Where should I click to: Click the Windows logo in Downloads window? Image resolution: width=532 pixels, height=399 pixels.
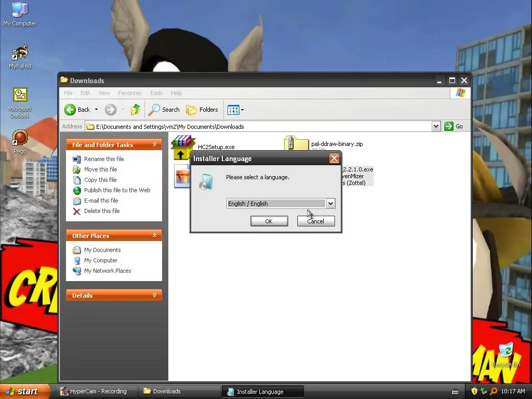(460, 92)
